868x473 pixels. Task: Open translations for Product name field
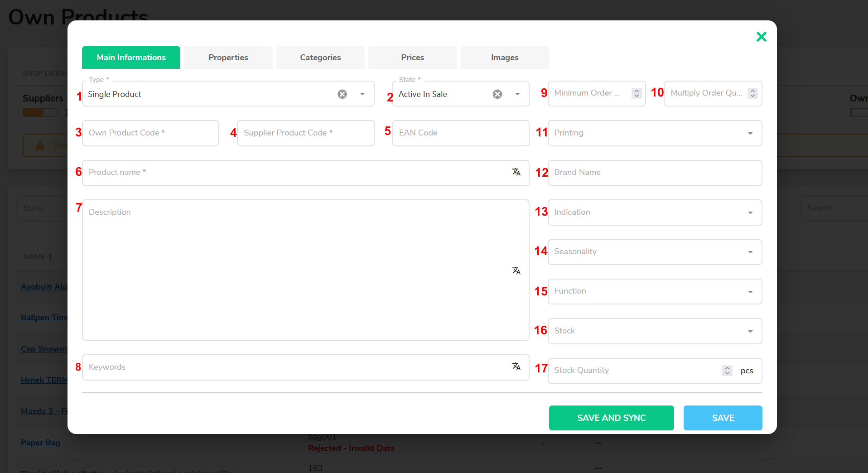click(516, 172)
